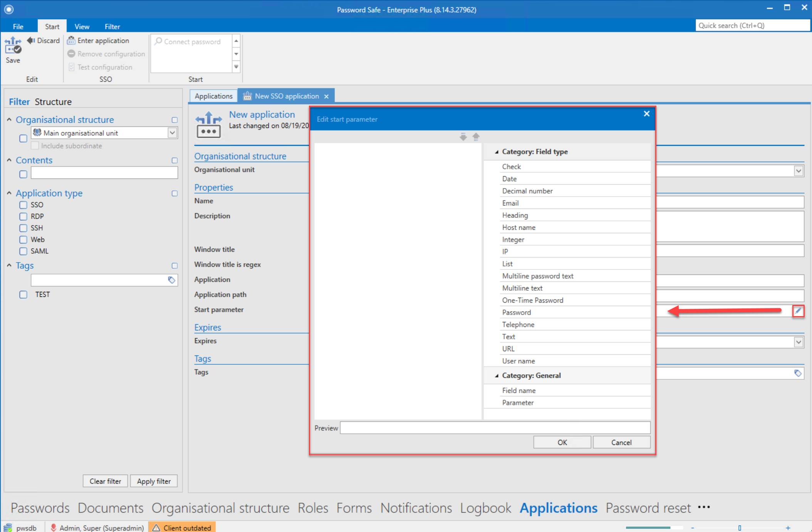
Task: Click the Remove configuration icon
Action: (x=71, y=54)
